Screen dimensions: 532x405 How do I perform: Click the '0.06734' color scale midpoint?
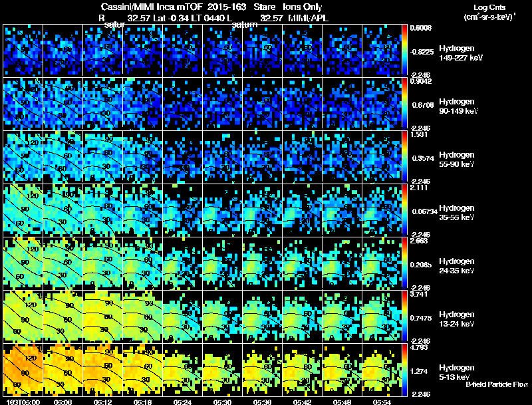tap(424, 211)
